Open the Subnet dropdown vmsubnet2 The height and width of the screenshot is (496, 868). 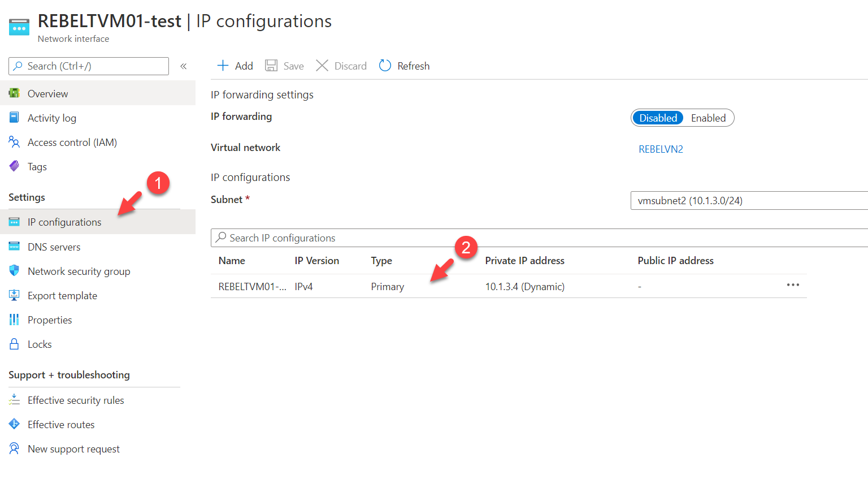point(749,200)
